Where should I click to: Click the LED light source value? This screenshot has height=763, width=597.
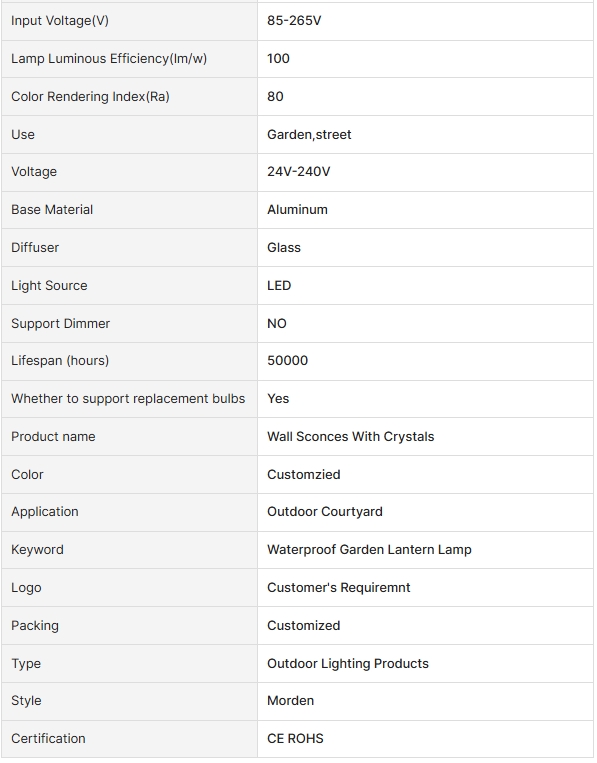pyautogui.click(x=279, y=286)
